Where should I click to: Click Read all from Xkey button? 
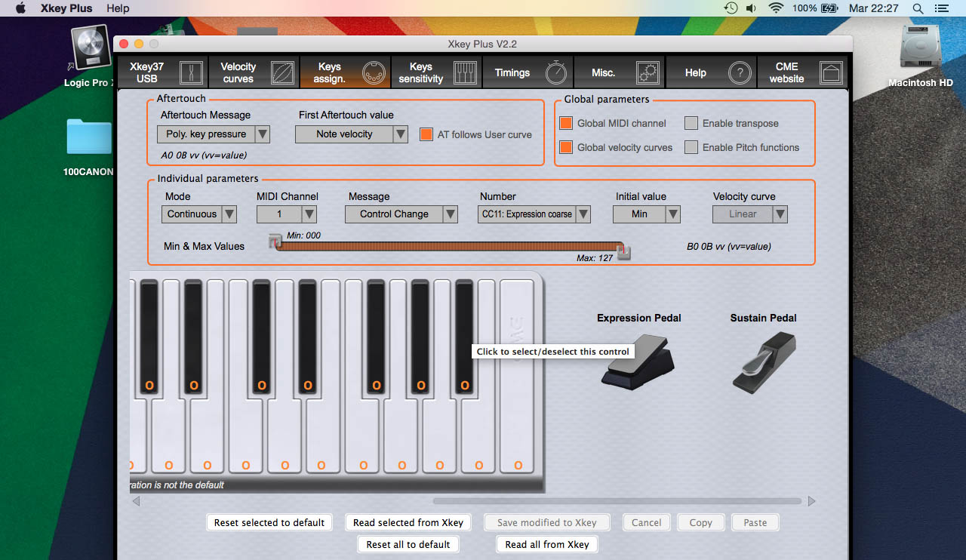547,544
